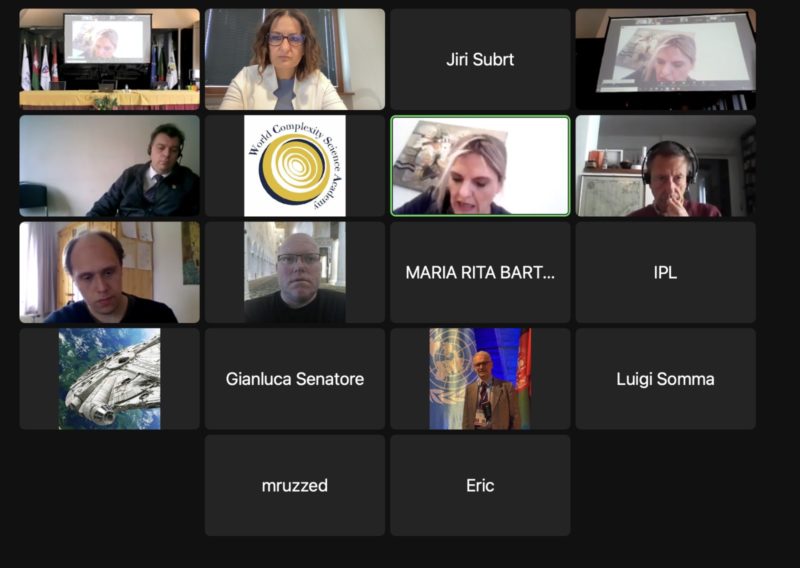Select the man in suit wearing headset
800x568 pixels.
point(109,166)
